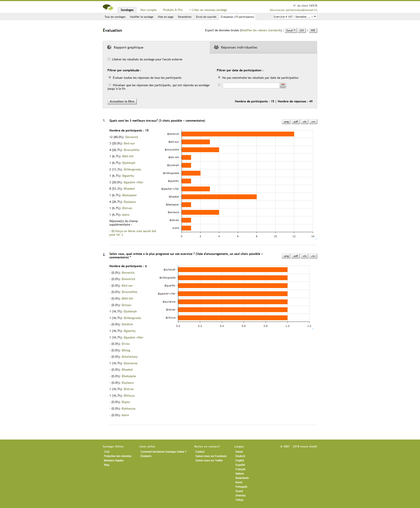
Task: Download question 1 data as .xls
Action: coord(304,122)
